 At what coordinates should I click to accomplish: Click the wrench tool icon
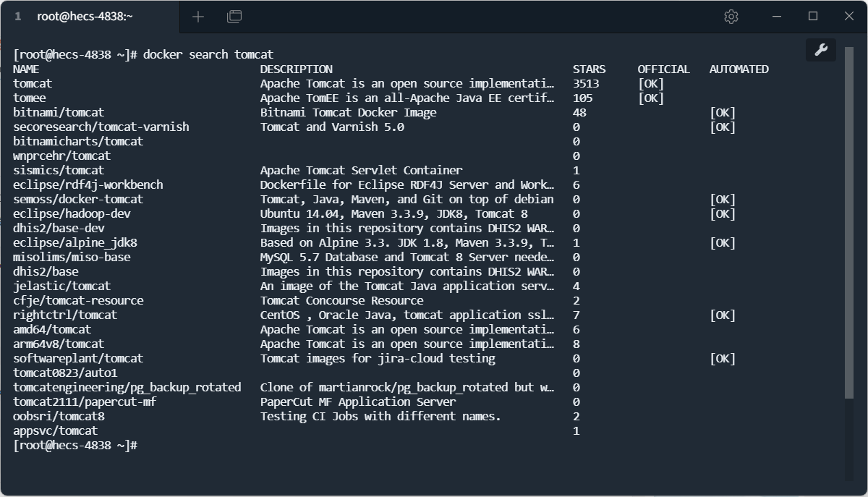pyautogui.click(x=821, y=50)
